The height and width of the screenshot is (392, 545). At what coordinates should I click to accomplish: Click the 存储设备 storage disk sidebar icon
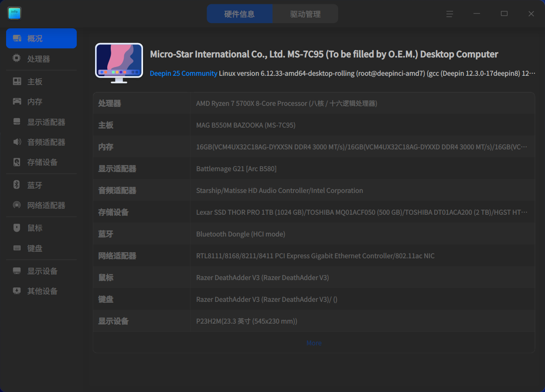[x=17, y=162]
